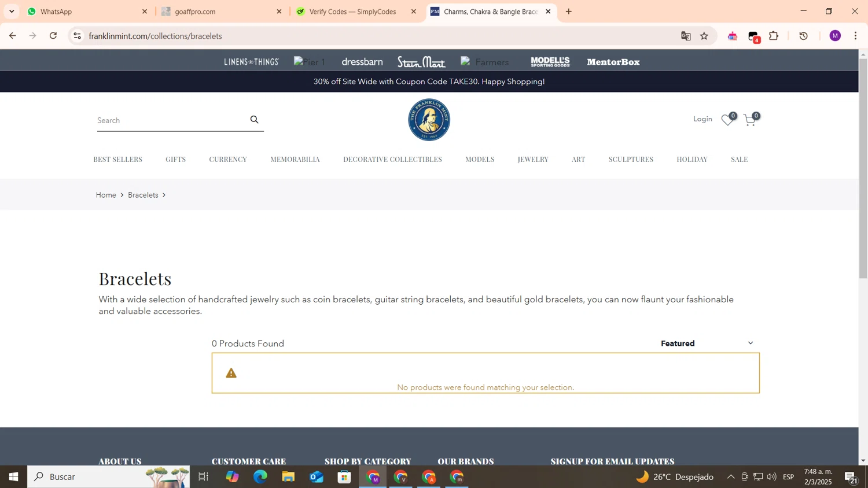Click the weather 26°C Despejado widget
868x488 pixels.
(675, 477)
